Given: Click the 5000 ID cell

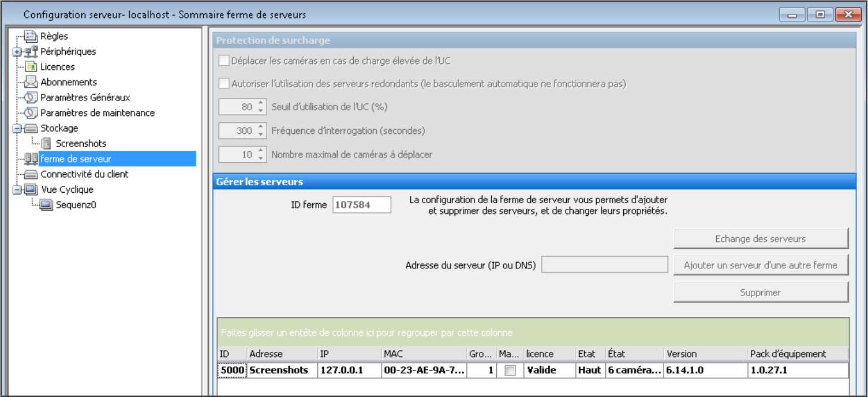Looking at the screenshot, I should (x=232, y=370).
